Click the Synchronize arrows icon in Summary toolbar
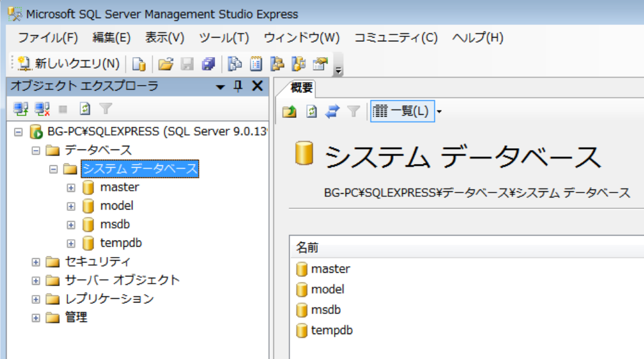644x359 pixels. pyautogui.click(x=332, y=111)
